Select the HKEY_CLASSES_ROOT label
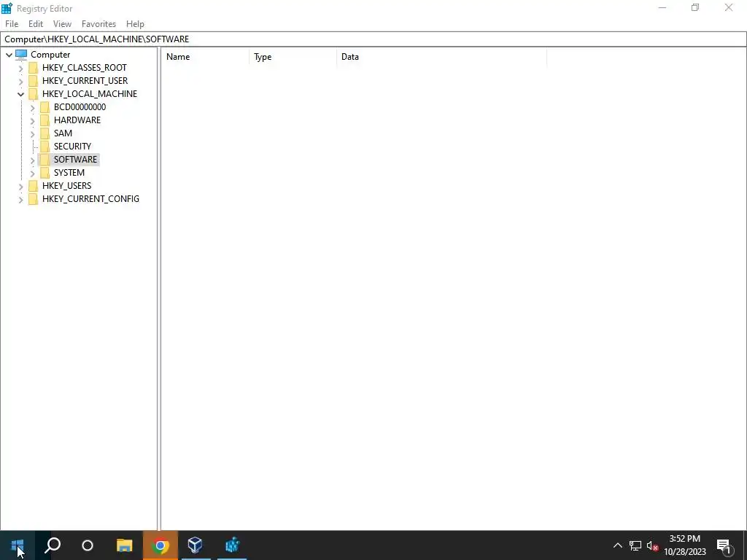Viewport: 747px width, 560px height. coord(85,68)
